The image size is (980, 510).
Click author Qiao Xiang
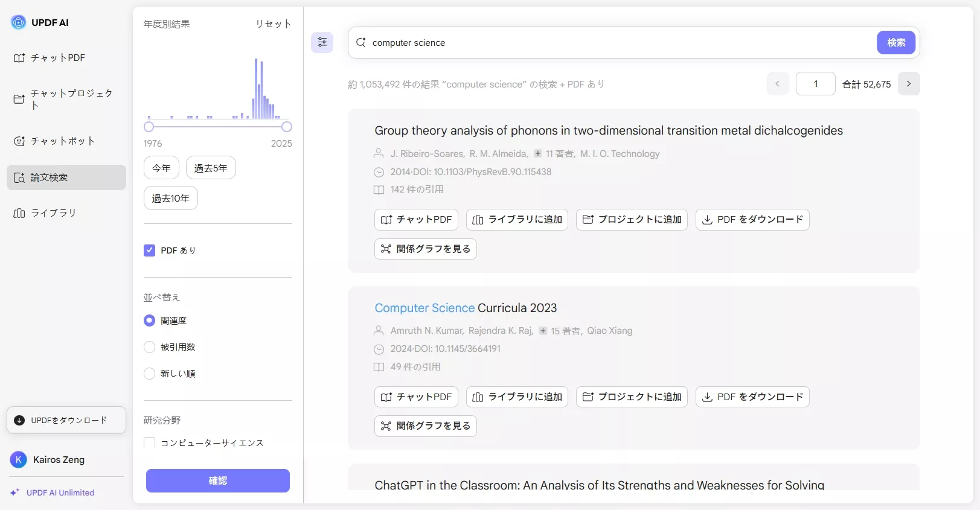[610, 331]
